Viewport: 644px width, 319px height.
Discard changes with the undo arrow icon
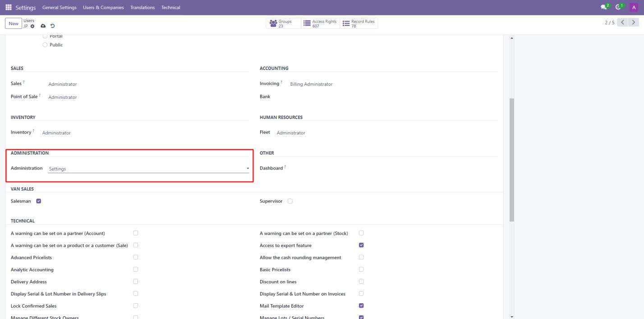pyautogui.click(x=52, y=26)
